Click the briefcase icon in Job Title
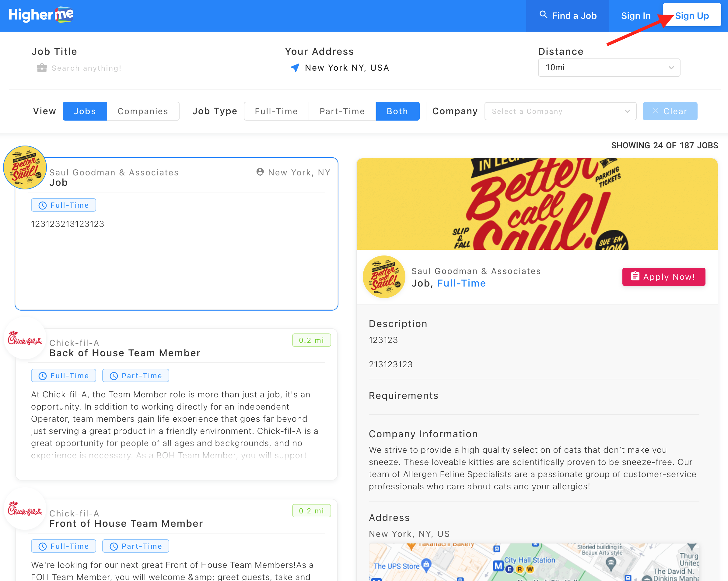 click(x=42, y=68)
